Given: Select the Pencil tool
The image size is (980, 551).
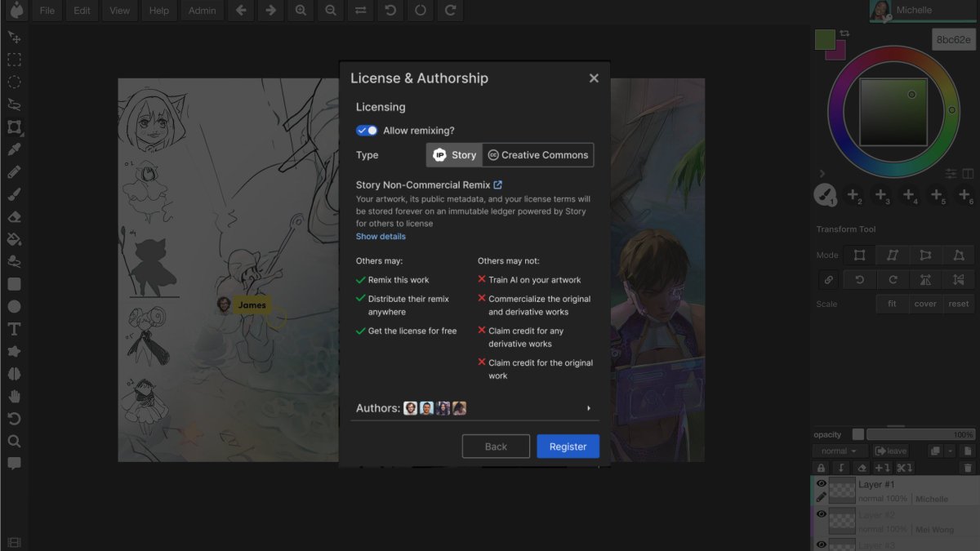Looking at the screenshot, I should pos(14,171).
